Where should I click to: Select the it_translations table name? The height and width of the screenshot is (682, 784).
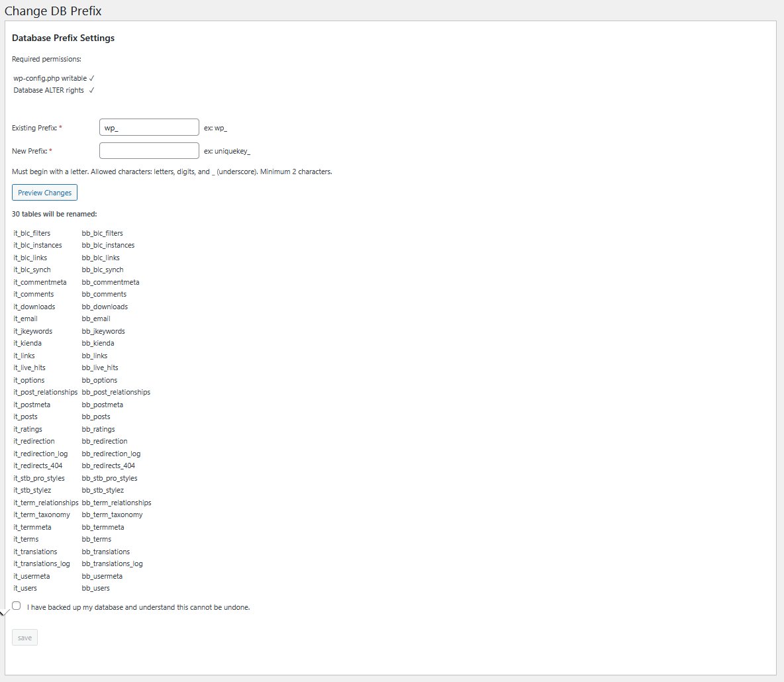coord(36,552)
